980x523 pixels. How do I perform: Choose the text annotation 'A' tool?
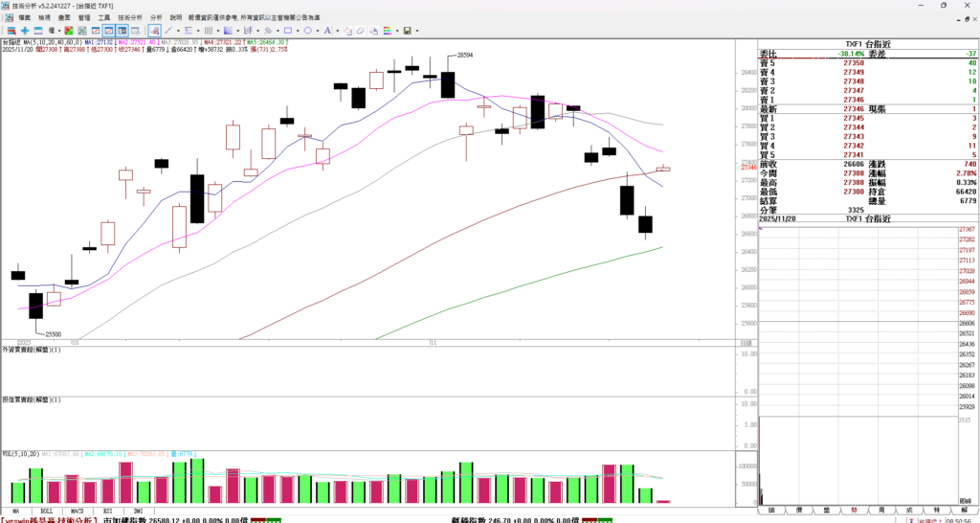tap(326, 31)
